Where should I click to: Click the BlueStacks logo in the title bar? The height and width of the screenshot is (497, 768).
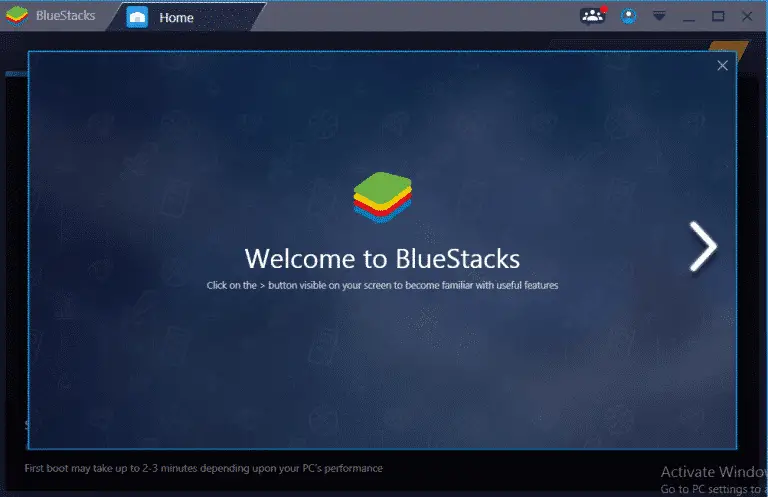17,16
